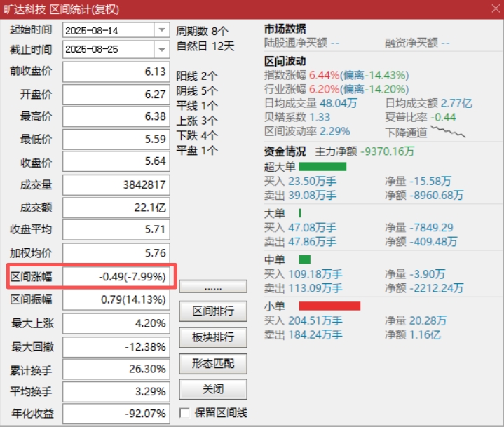Click the 成交量 field 3842817

pos(116,185)
